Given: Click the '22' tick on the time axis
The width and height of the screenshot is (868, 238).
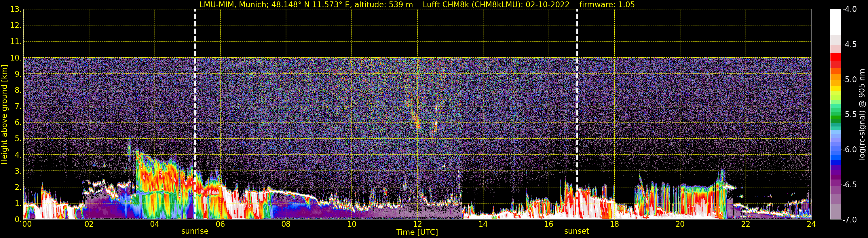Looking at the screenshot, I should point(746,224).
